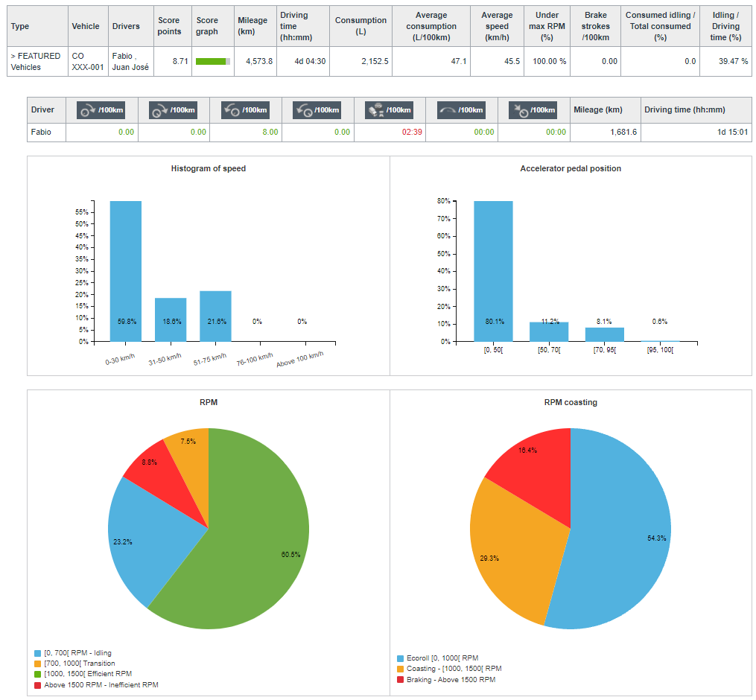Click the green 60.5% slice in RPM pie
This screenshot has height=700, width=756.
point(255,545)
